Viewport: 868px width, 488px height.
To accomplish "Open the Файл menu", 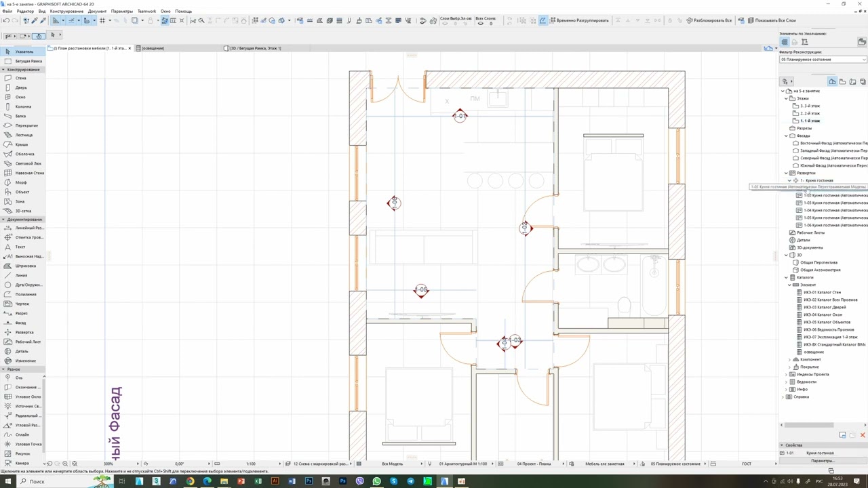I will 7,12.
